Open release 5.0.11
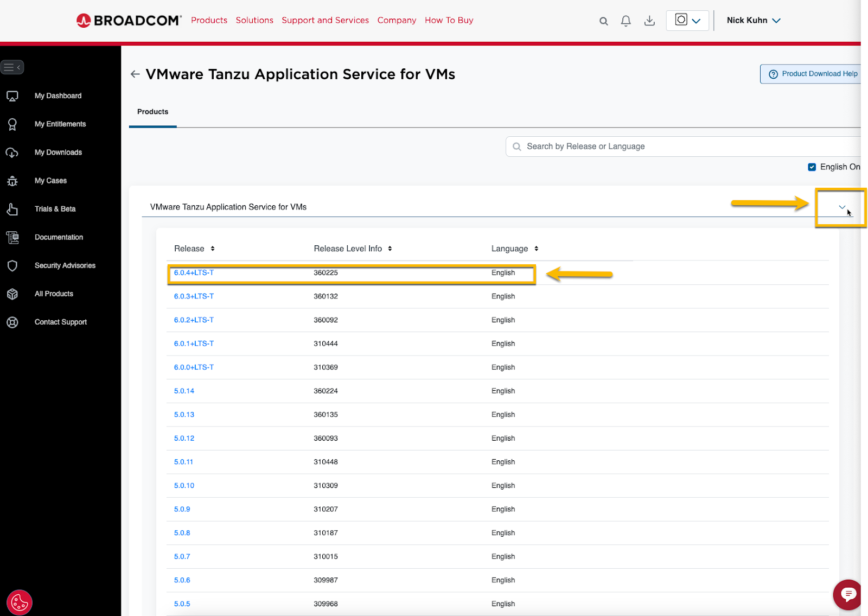The width and height of the screenshot is (868, 616). pyautogui.click(x=183, y=462)
